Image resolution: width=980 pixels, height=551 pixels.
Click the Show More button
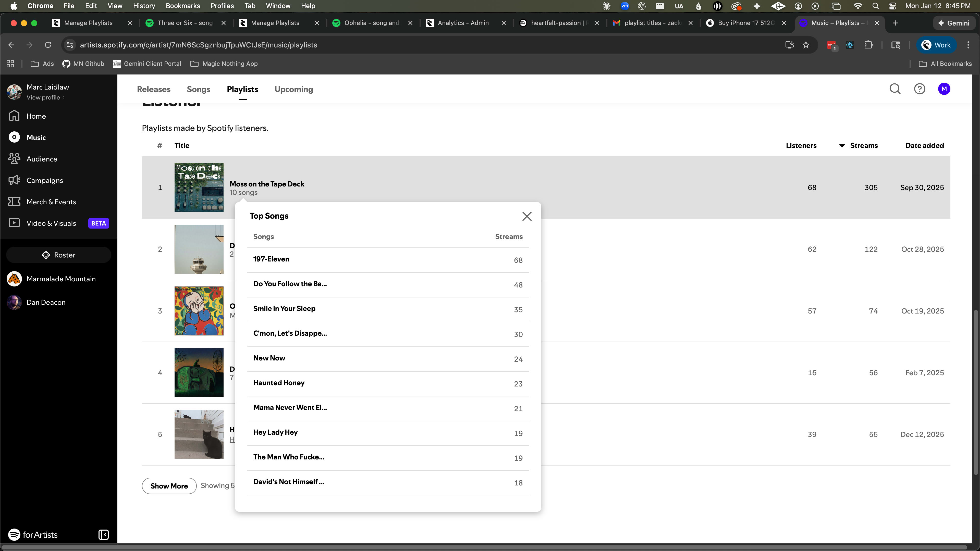[x=169, y=486]
